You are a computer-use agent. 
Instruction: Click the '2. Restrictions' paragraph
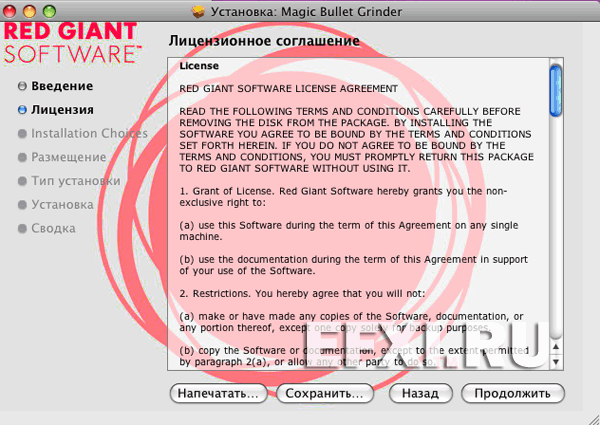pos(302,293)
